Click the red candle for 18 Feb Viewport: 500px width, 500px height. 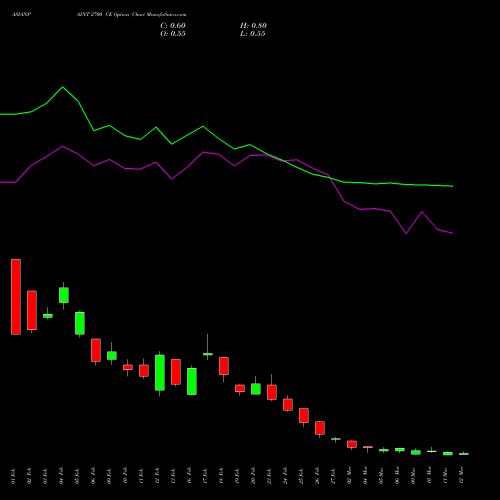(x=224, y=366)
